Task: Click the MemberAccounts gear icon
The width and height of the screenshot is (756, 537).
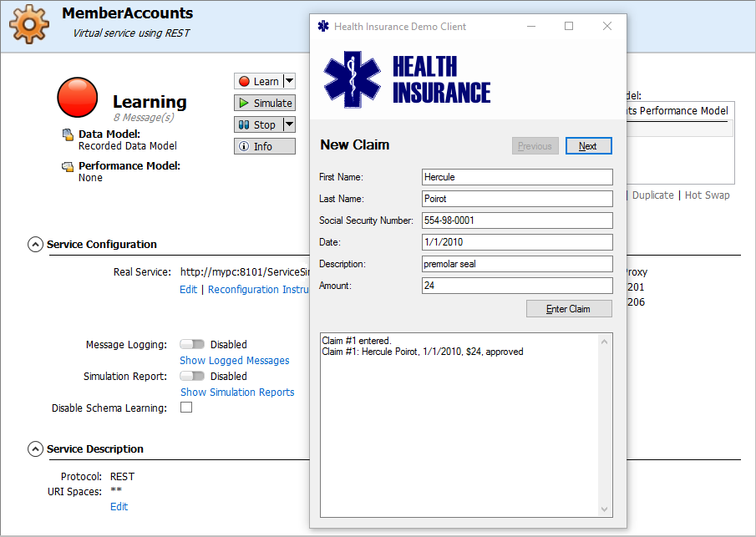Action: [x=28, y=24]
